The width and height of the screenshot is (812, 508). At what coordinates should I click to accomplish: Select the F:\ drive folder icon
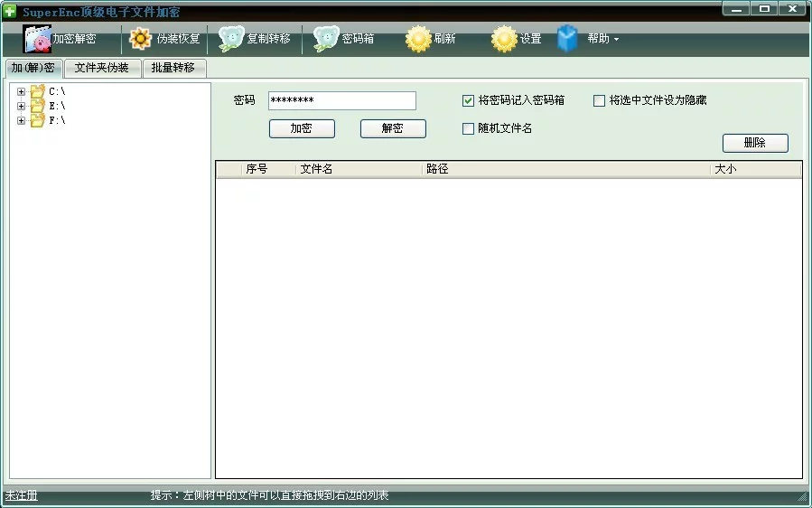pyautogui.click(x=37, y=121)
